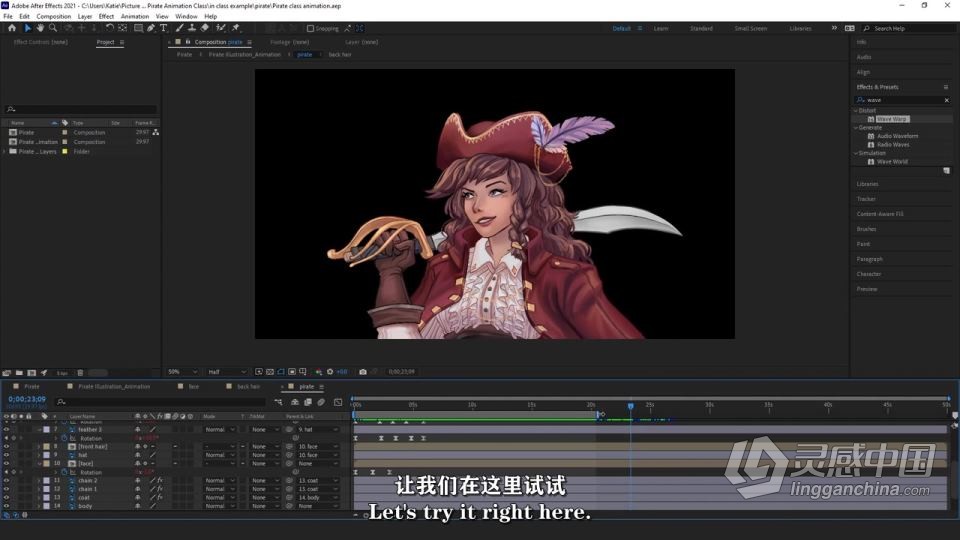This screenshot has height=540, width=960.
Task: Go to the Home screen icon
Action: 12,28
